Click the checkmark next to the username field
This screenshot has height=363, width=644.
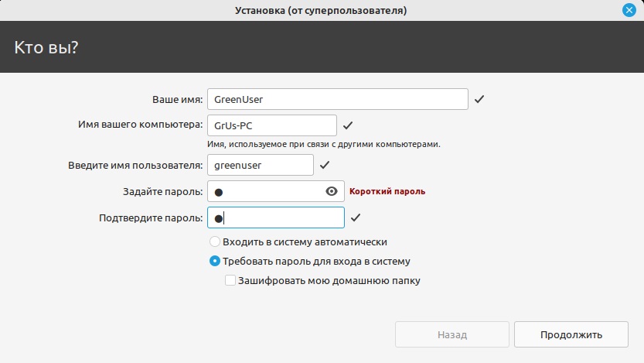click(325, 165)
